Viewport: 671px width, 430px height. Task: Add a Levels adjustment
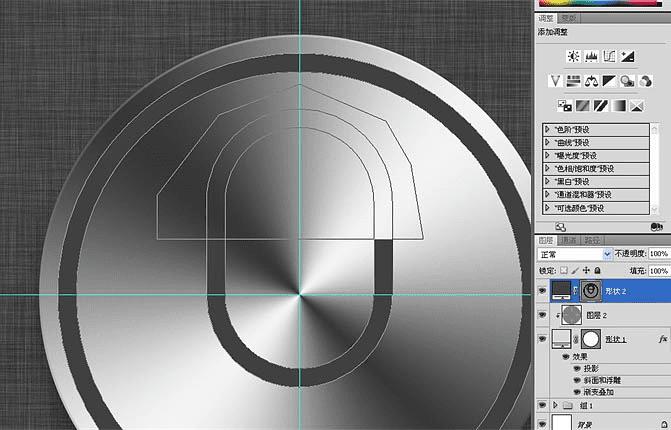point(591,56)
